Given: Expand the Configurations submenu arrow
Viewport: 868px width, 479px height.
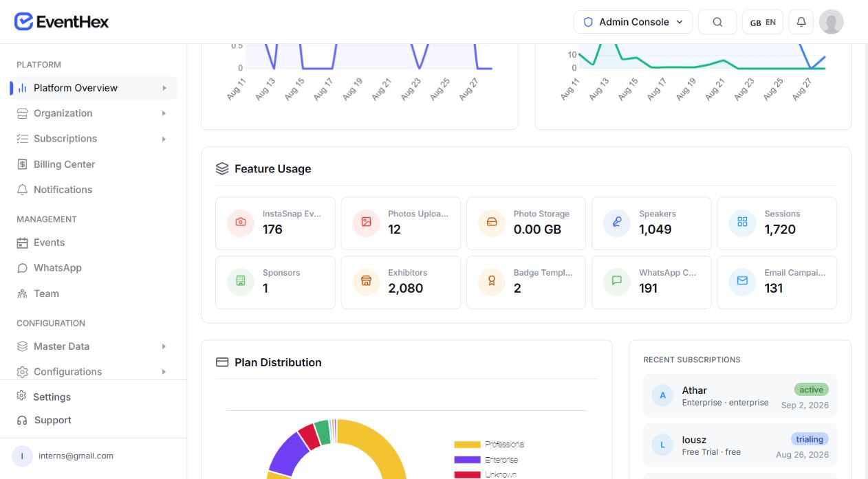Looking at the screenshot, I should click(164, 372).
